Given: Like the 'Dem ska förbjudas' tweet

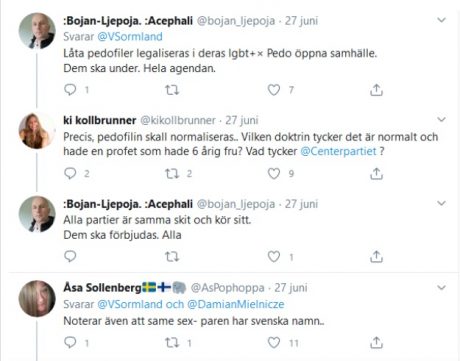Looking at the screenshot, I should (274, 256).
